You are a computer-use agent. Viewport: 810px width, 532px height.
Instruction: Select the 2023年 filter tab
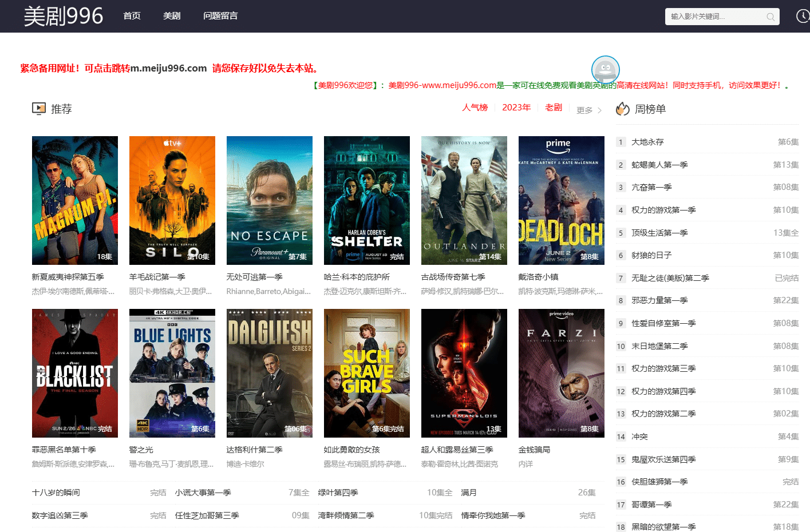pyautogui.click(x=516, y=108)
